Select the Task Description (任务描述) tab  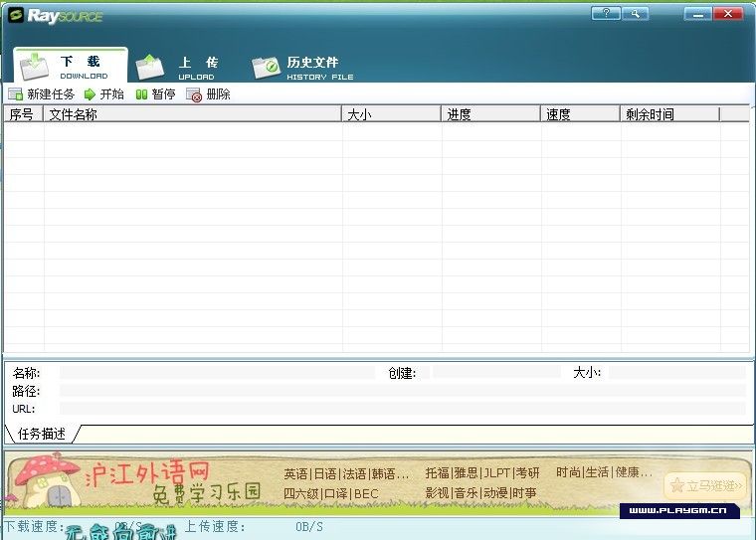click(x=42, y=434)
